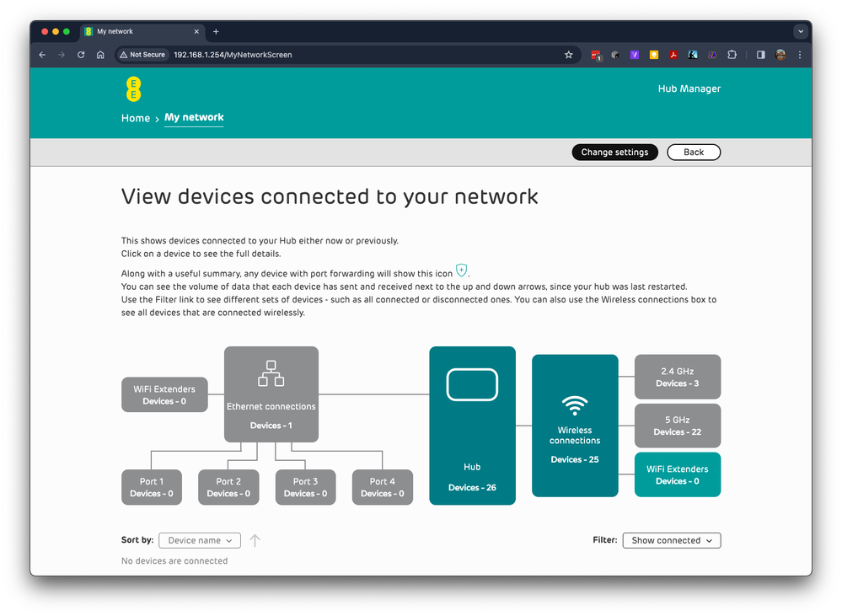Click the yellow extension icon
Screen dimensions: 842x616
[x=654, y=55]
